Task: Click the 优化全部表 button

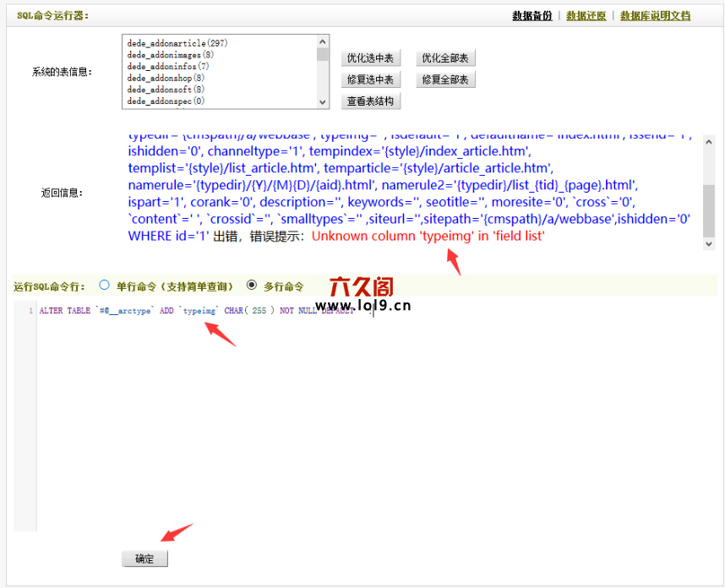Action: [x=445, y=58]
